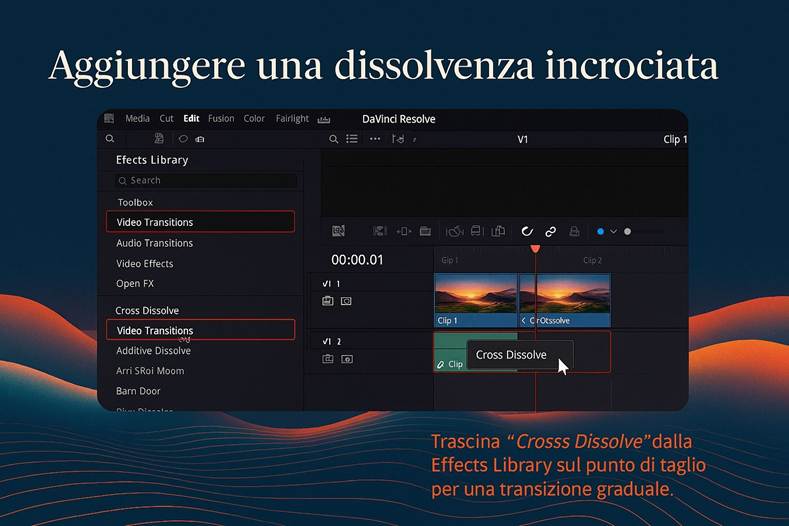Click the 00:00.01 timecode display
Viewport: 789px width, 526px height.
point(357,260)
